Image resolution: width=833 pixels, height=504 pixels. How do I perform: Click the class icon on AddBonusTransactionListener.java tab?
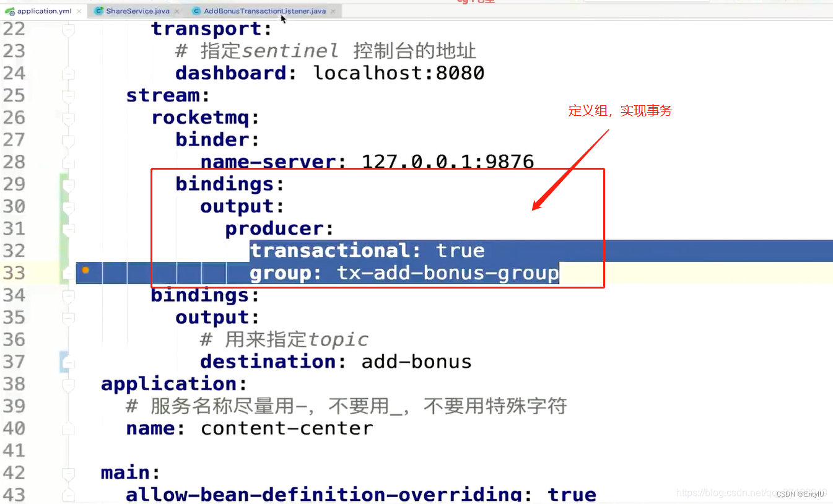click(x=196, y=11)
